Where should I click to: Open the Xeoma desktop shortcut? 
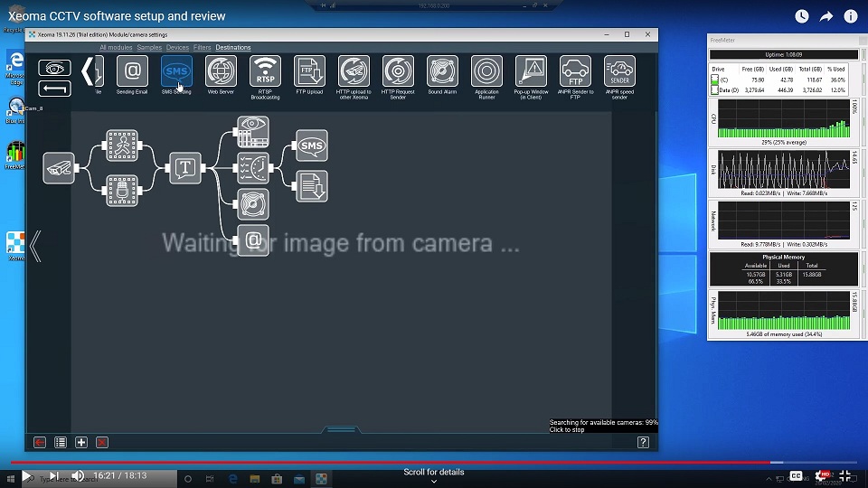click(15, 246)
